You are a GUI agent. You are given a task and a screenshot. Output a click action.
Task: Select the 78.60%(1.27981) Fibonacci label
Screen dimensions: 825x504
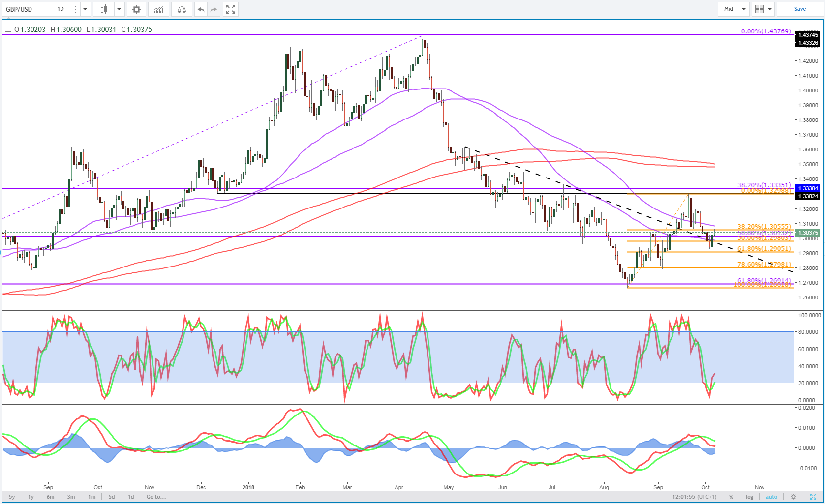[764, 265]
